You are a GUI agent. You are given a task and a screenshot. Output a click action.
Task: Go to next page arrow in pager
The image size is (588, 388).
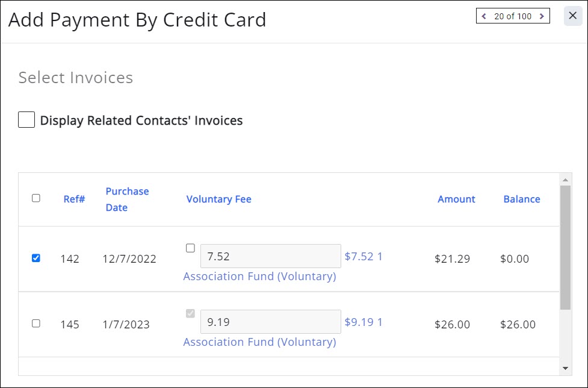(542, 16)
